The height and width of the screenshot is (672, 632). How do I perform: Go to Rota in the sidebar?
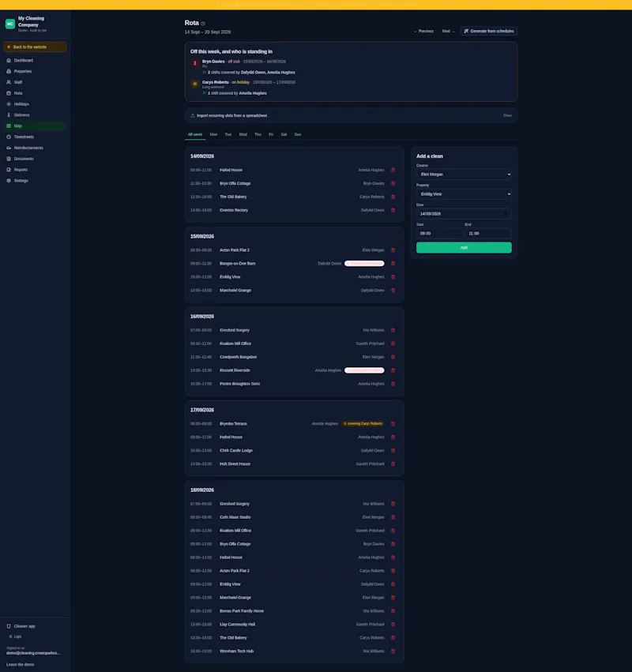click(x=34, y=93)
